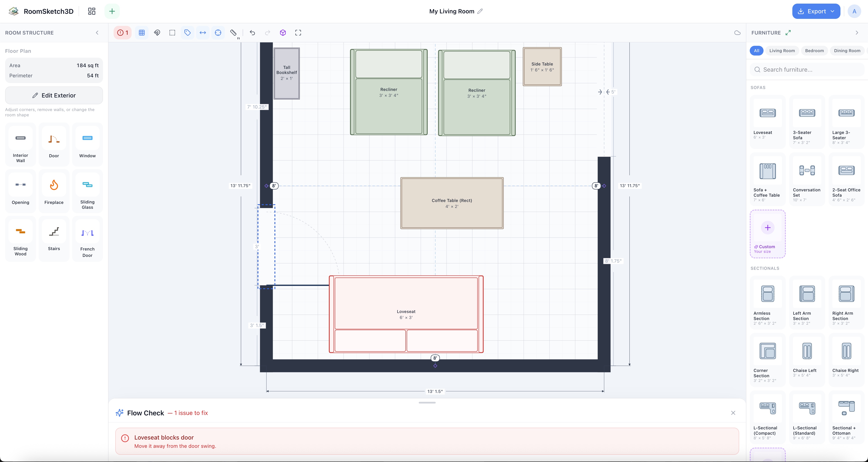Add a Window element
Image resolution: width=868 pixels, height=462 pixels.
click(x=88, y=145)
